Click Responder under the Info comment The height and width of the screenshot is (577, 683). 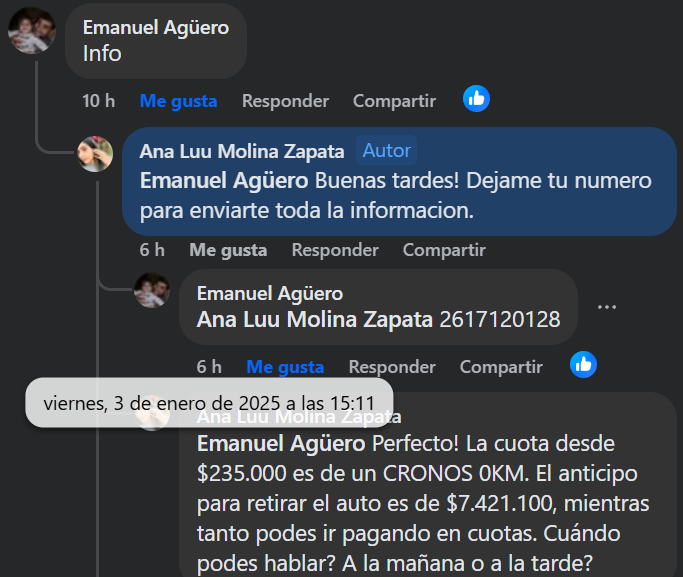pyautogui.click(x=285, y=101)
